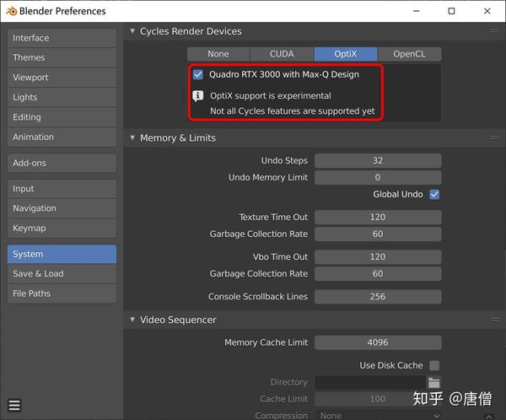Collapse the Memory & Limits section
The image size is (506, 420).
[x=132, y=137]
